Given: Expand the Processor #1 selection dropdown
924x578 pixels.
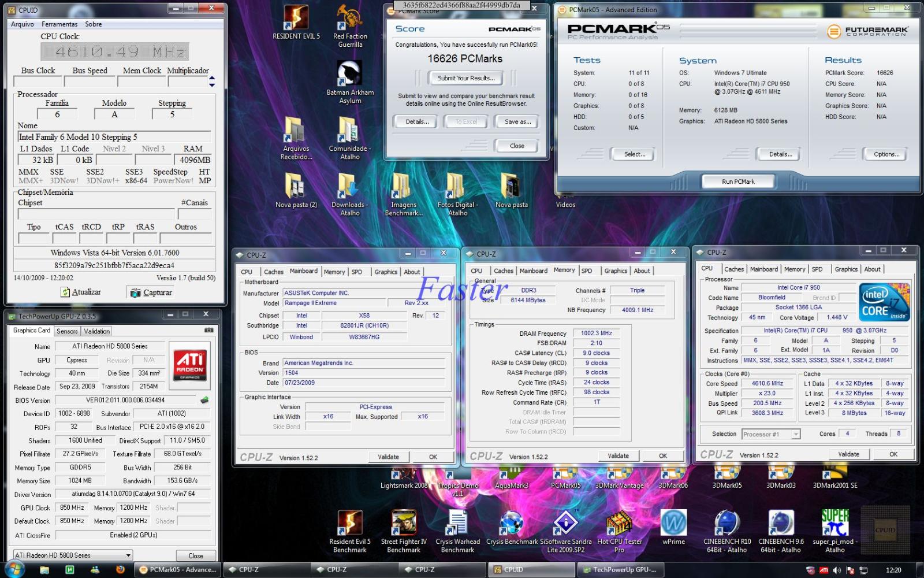Looking at the screenshot, I should coord(771,434).
